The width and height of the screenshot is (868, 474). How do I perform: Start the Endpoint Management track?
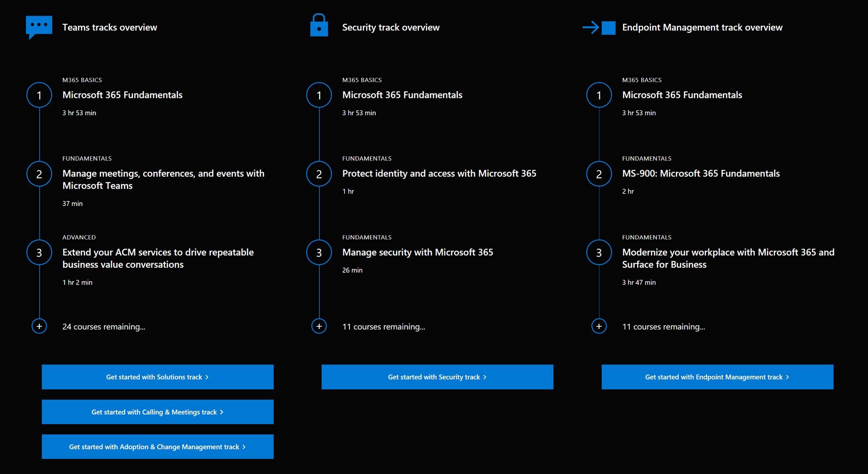pos(717,377)
